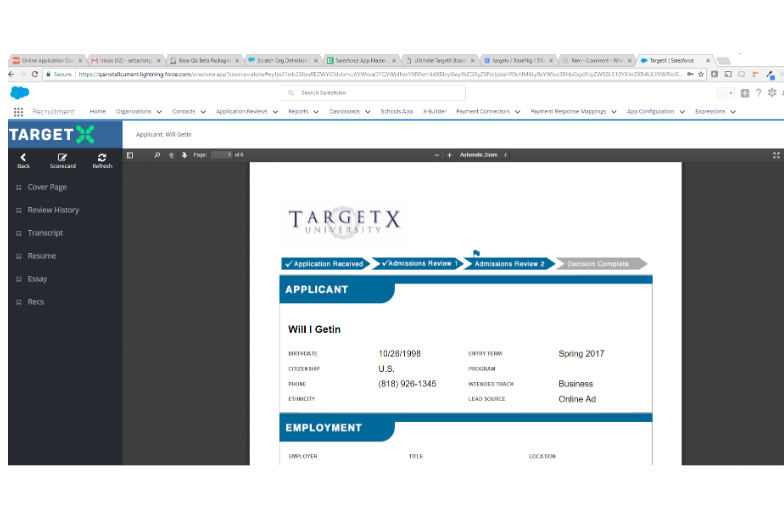Open the Automatic Zoom selector

click(483, 155)
